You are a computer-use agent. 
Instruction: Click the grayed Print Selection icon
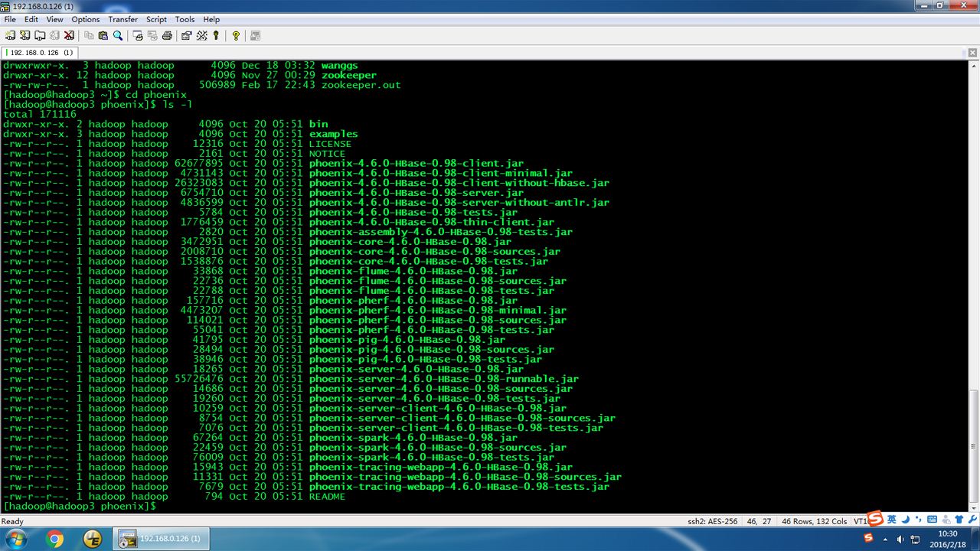(x=152, y=35)
